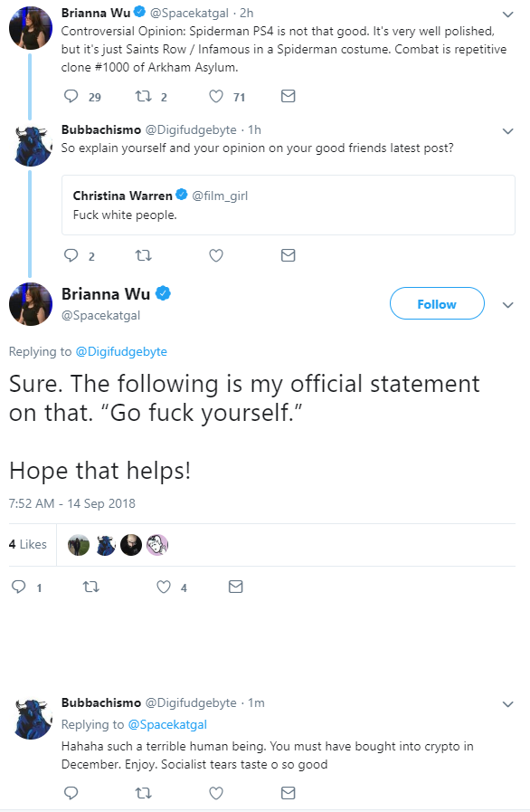Like Bubbachismo's tweet quoting Christina Warren
This screenshot has height=812, width=530.
click(x=216, y=255)
